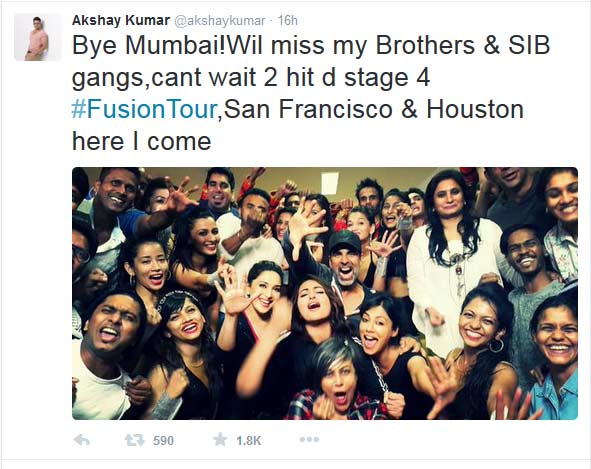Click the reply arrow icon
Viewport: 591px width, 469px height.
point(81,440)
